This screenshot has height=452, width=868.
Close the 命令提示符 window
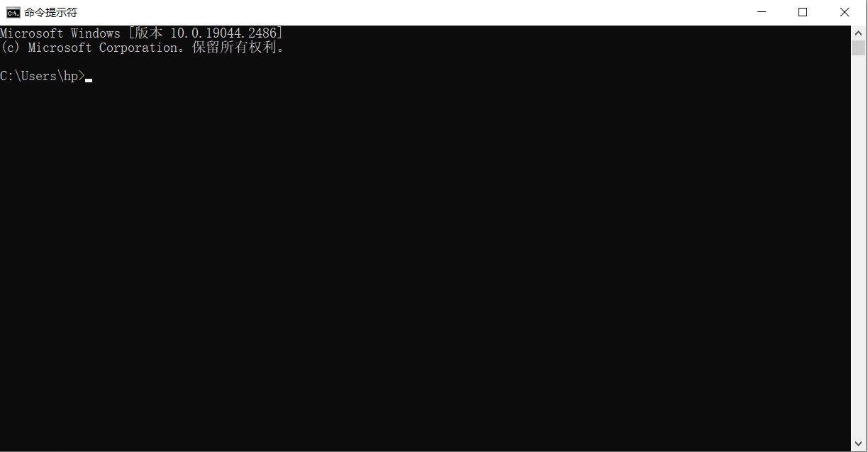pyautogui.click(x=845, y=12)
